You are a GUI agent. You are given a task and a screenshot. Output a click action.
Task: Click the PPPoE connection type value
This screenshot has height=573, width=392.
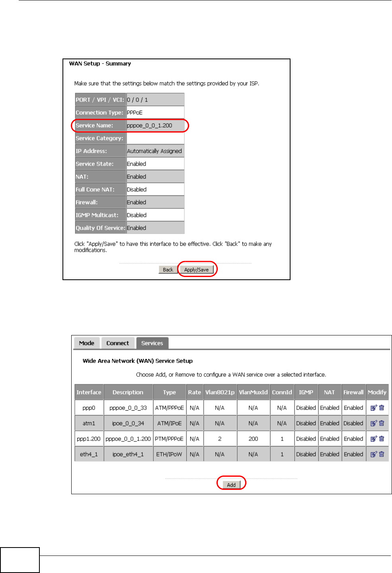click(x=155, y=113)
